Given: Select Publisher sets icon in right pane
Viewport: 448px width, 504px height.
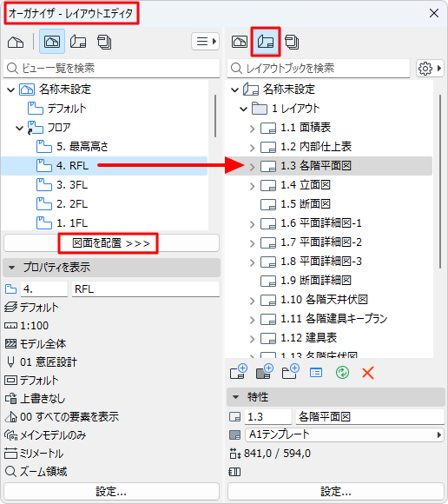Looking at the screenshot, I should click(x=292, y=42).
